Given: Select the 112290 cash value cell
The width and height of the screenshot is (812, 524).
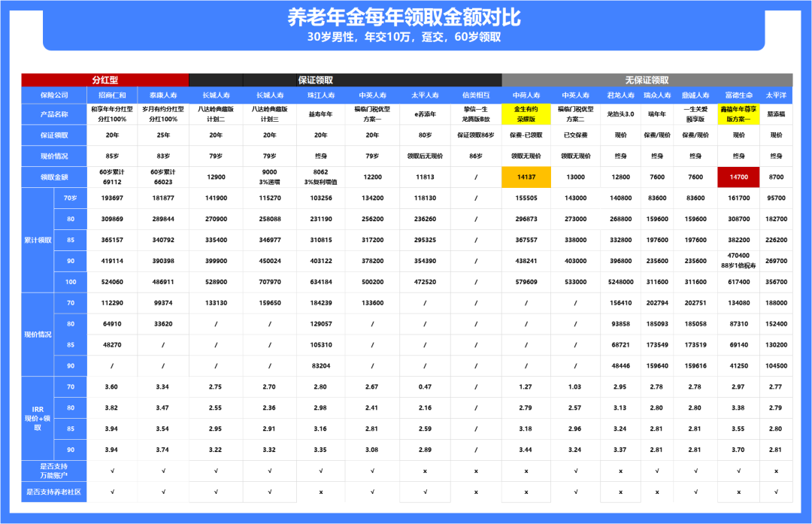Looking at the screenshot, I should point(112,303).
